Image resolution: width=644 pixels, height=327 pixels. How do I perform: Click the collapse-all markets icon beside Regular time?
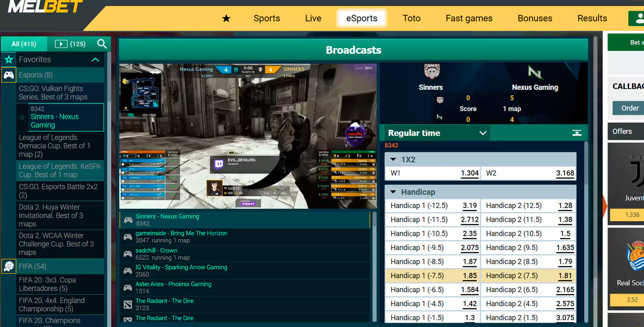coord(577,133)
